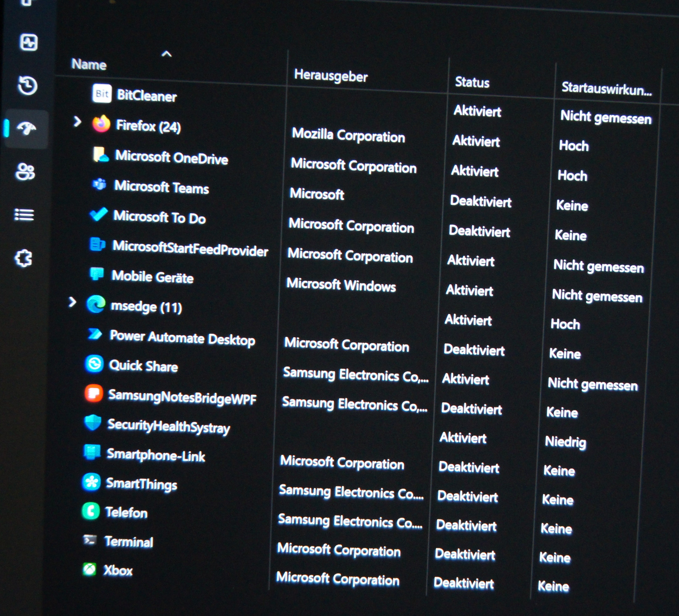This screenshot has width=679, height=616.
Task: Click Hoch impact of Firefox row
Action: tap(574, 146)
